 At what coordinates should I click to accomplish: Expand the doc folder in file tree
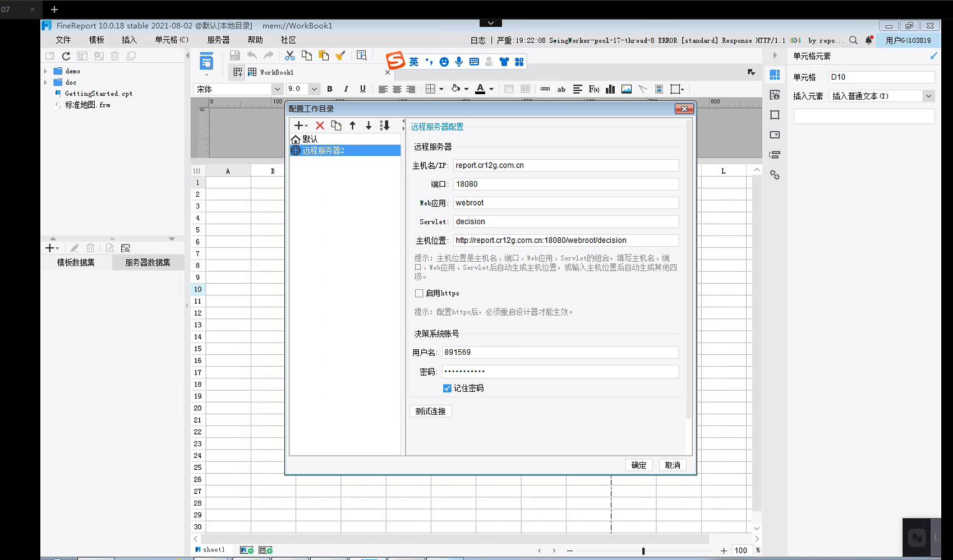[x=45, y=82]
